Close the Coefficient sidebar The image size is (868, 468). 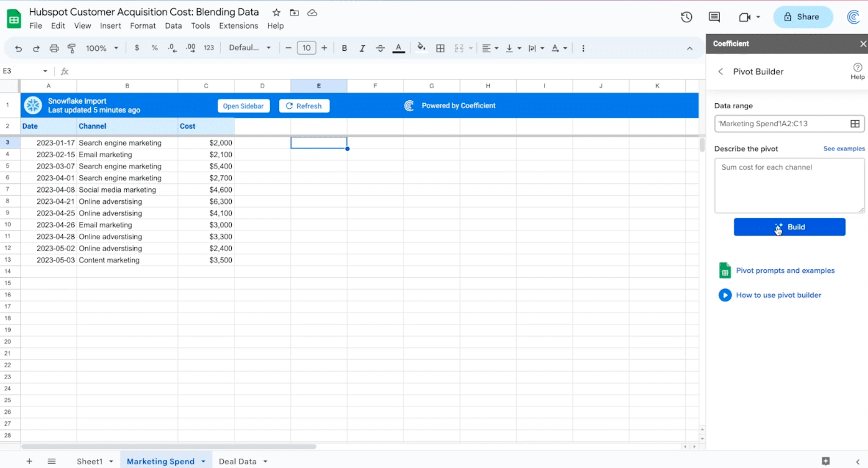coord(863,44)
